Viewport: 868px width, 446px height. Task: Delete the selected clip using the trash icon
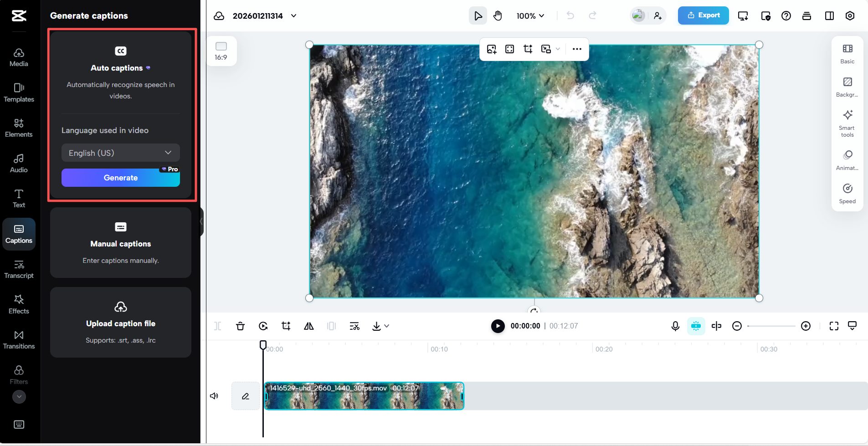[240, 326]
